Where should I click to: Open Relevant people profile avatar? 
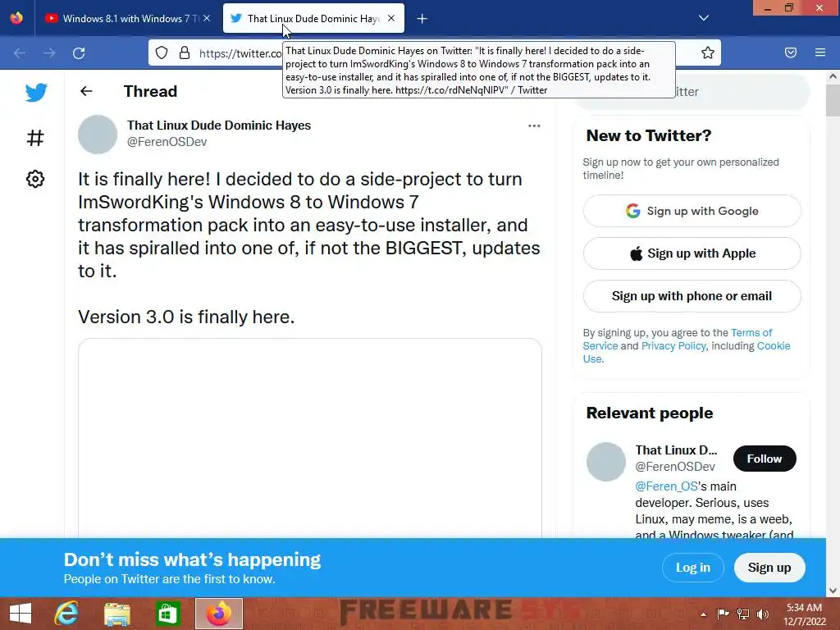(x=606, y=462)
